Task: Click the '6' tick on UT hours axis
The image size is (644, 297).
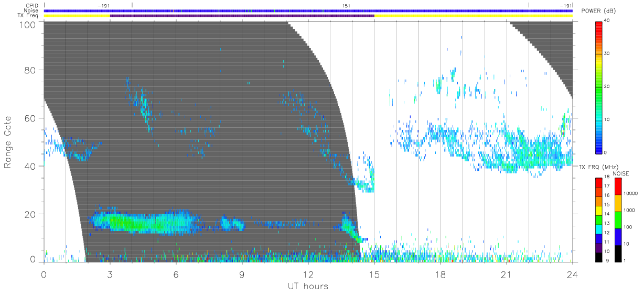Action: [176, 273]
